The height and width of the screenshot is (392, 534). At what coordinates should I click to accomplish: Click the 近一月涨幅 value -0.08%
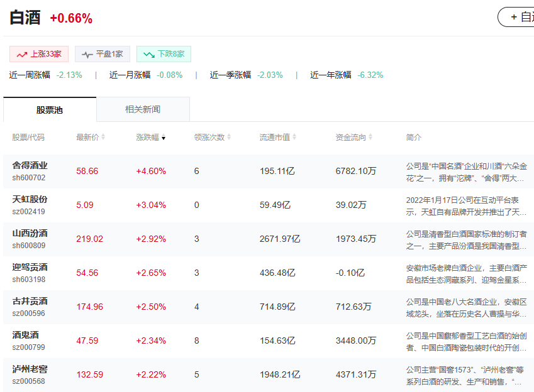(x=170, y=75)
